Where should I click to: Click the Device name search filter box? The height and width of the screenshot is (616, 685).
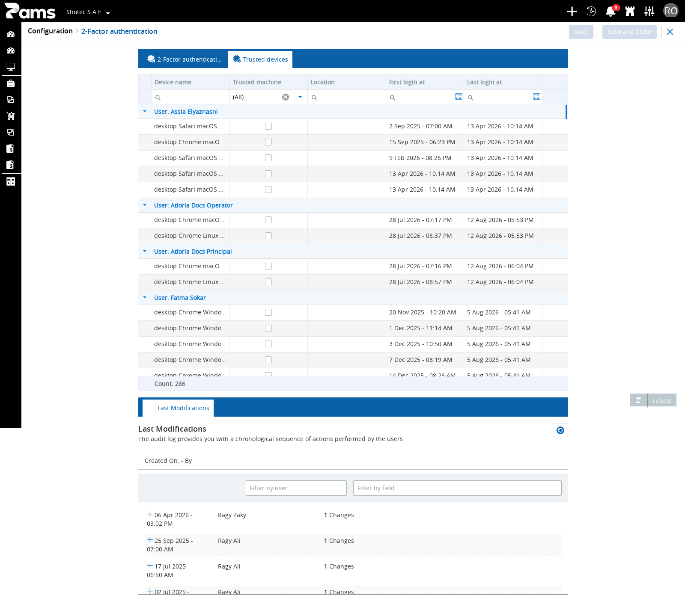(191, 97)
